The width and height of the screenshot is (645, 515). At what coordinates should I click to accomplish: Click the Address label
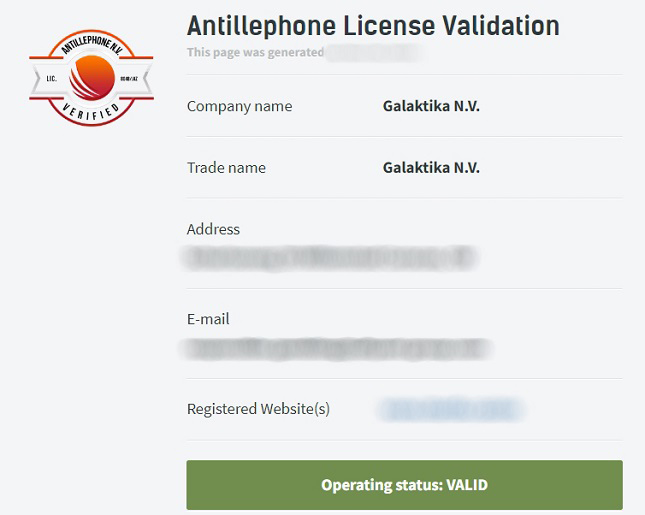[213, 229]
